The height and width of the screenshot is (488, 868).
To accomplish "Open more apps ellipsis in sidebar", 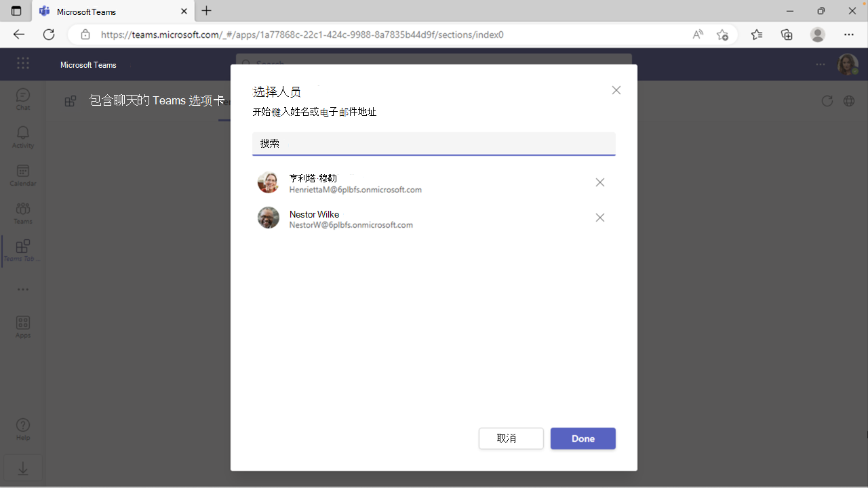I will 23,289.
